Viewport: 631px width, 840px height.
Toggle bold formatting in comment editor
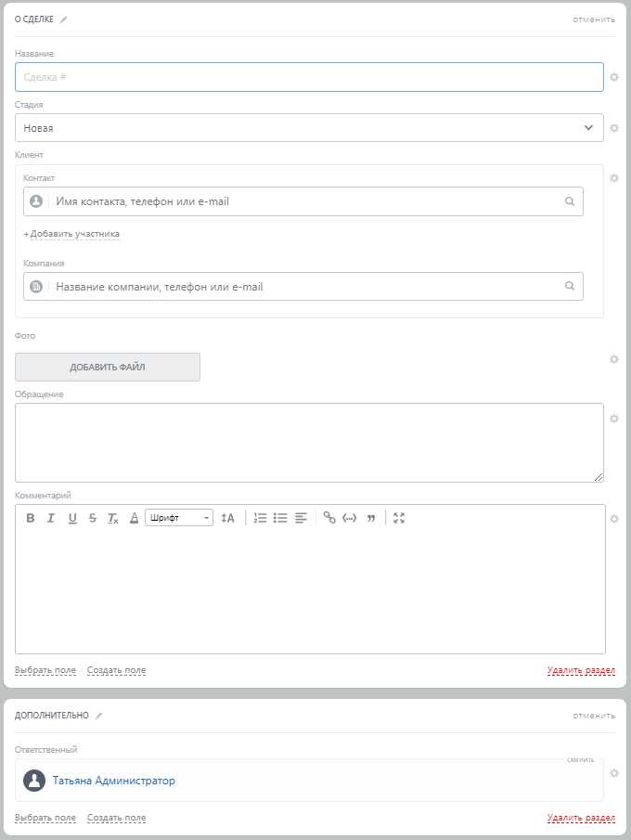pyautogui.click(x=31, y=518)
